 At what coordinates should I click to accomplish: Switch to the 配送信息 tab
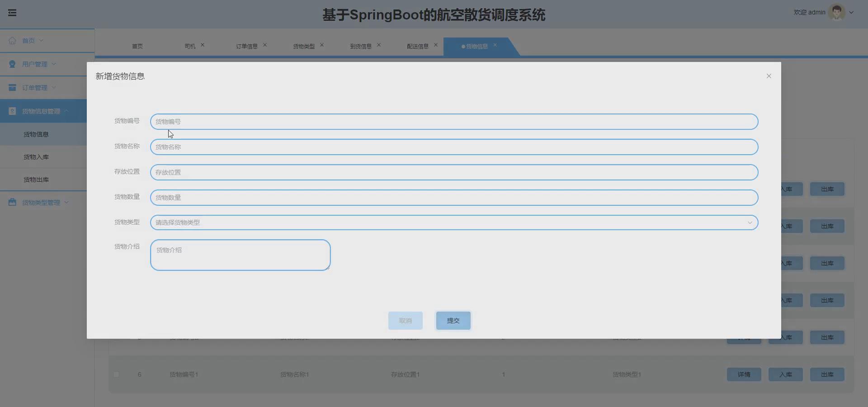418,47
